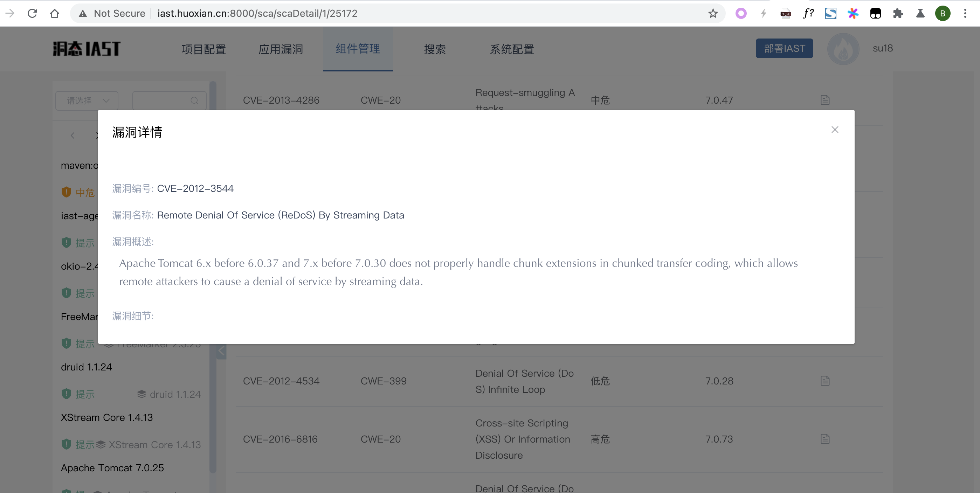Open the puzzle-piece extensions icon
Viewport: 980px width, 493px height.
pyautogui.click(x=898, y=14)
